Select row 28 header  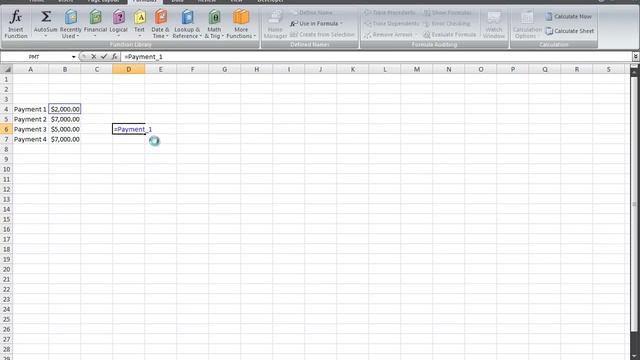point(6,349)
